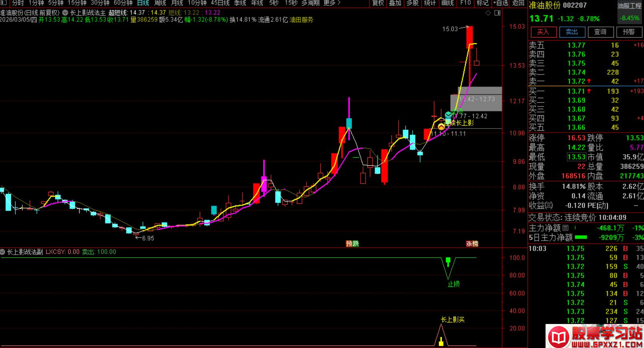This screenshot has height=348, width=644.
Task: Click the teal down-arrow stop-loss marker
Action: click(448, 115)
